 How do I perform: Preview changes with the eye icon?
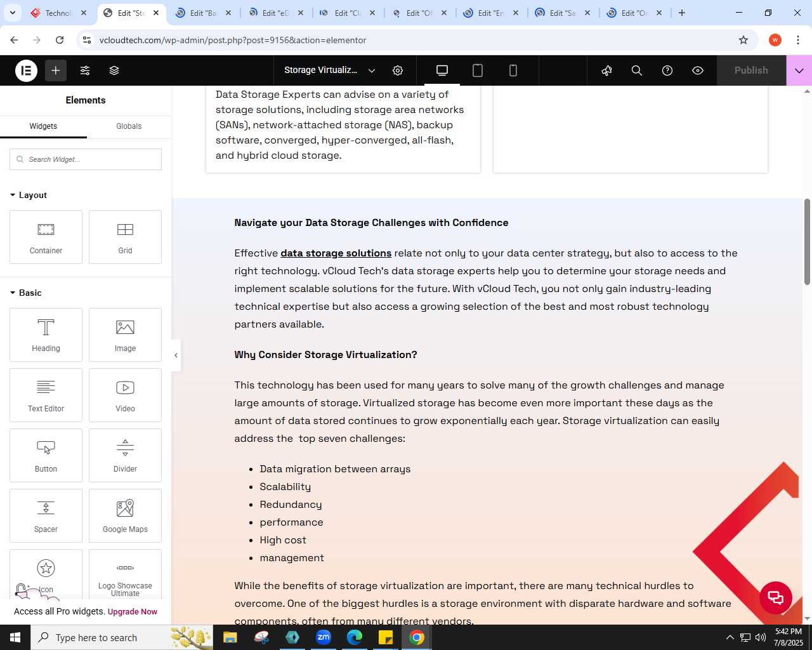[x=698, y=70]
